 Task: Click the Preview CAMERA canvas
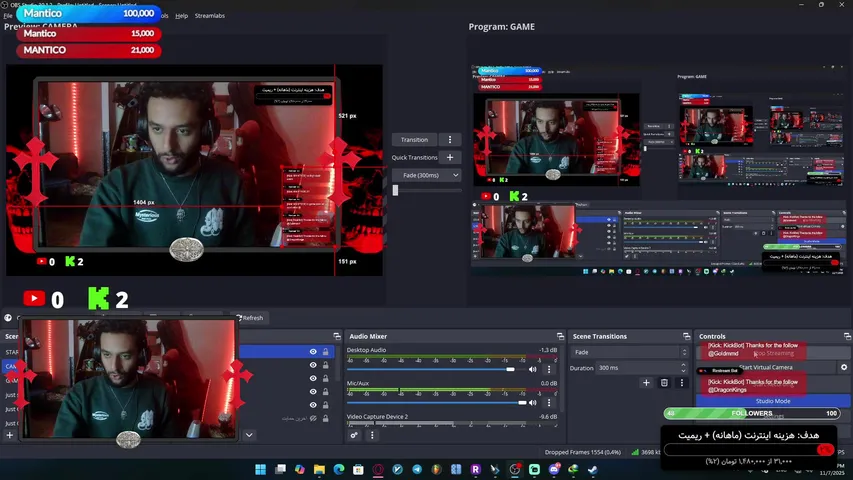click(194, 170)
